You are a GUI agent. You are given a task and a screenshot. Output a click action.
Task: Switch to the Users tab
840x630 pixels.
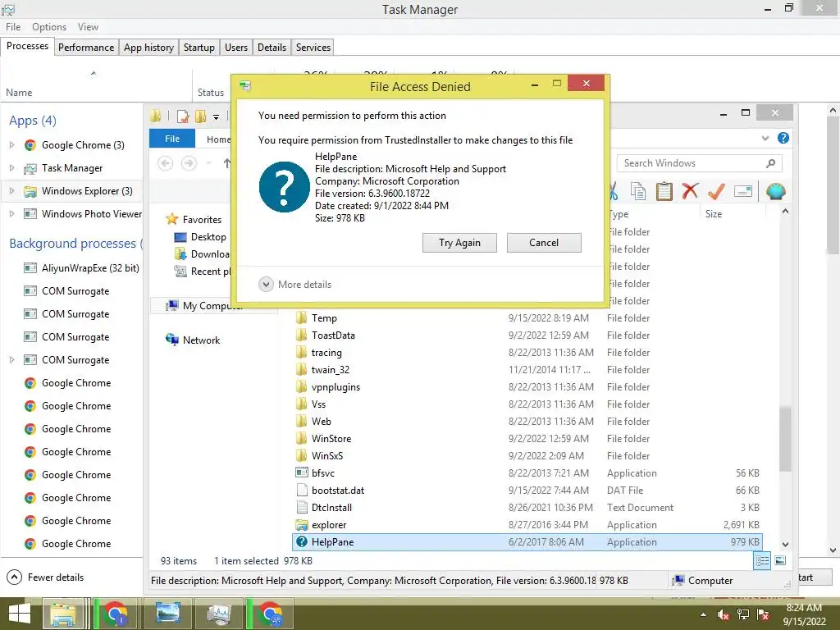pos(235,47)
